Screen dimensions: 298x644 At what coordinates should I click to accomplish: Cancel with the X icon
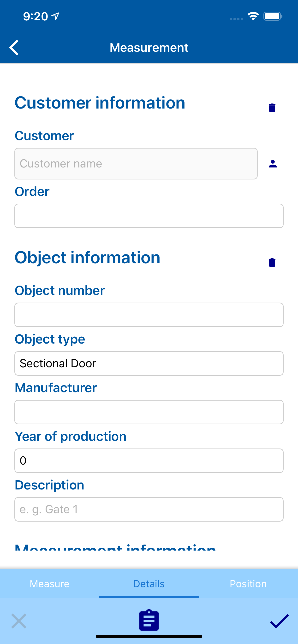tap(19, 621)
